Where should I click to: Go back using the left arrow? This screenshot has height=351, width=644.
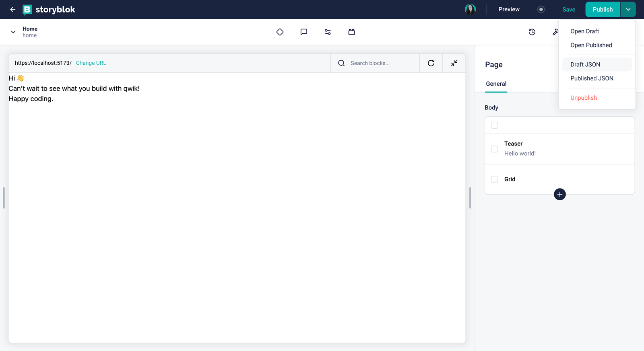coord(13,9)
